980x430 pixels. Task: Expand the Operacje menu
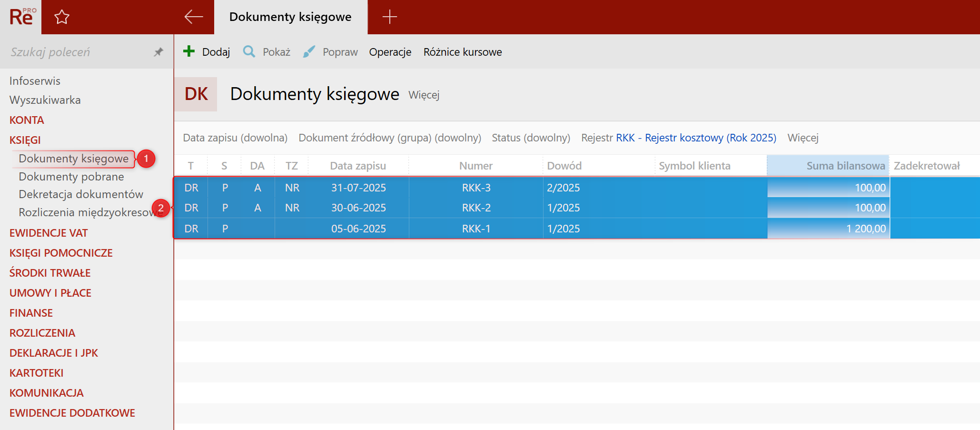click(x=390, y=52)
